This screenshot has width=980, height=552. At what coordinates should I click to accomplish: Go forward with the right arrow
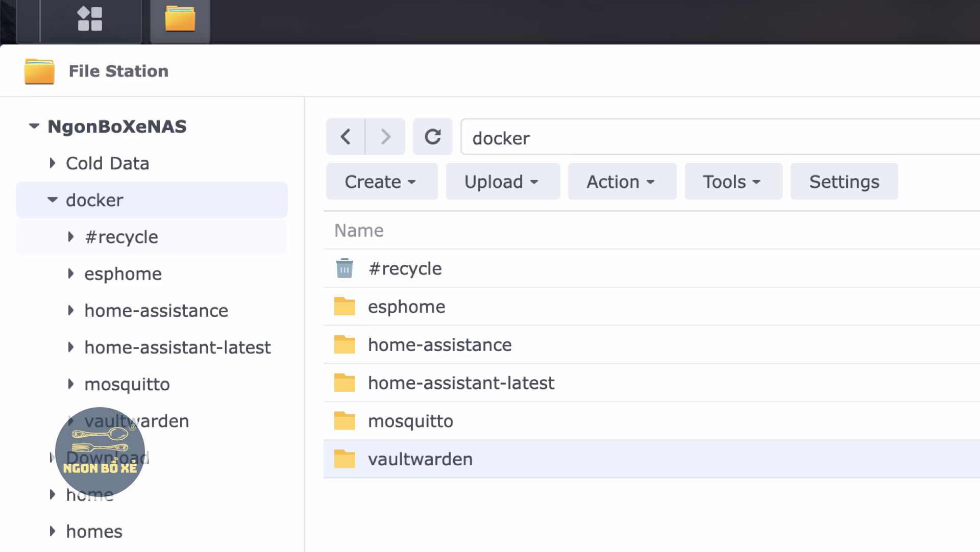coord(385,137)
